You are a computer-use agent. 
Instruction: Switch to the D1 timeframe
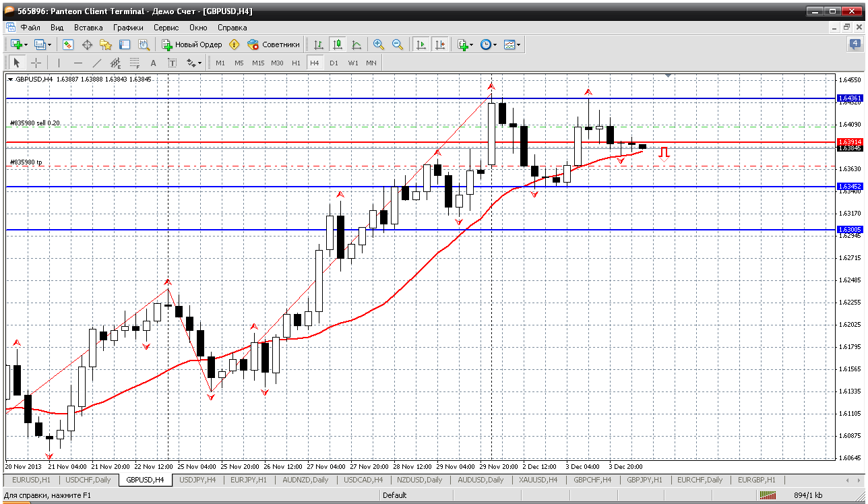[334, 63]
